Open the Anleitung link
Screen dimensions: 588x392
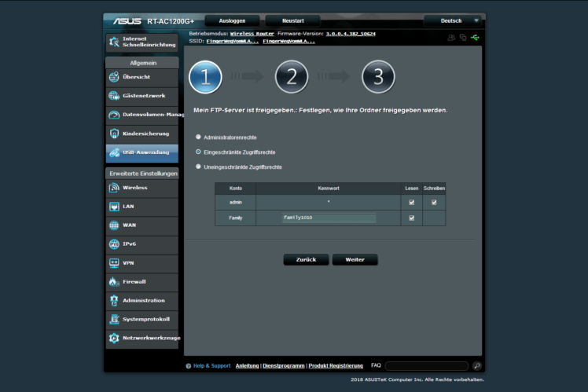247,366
